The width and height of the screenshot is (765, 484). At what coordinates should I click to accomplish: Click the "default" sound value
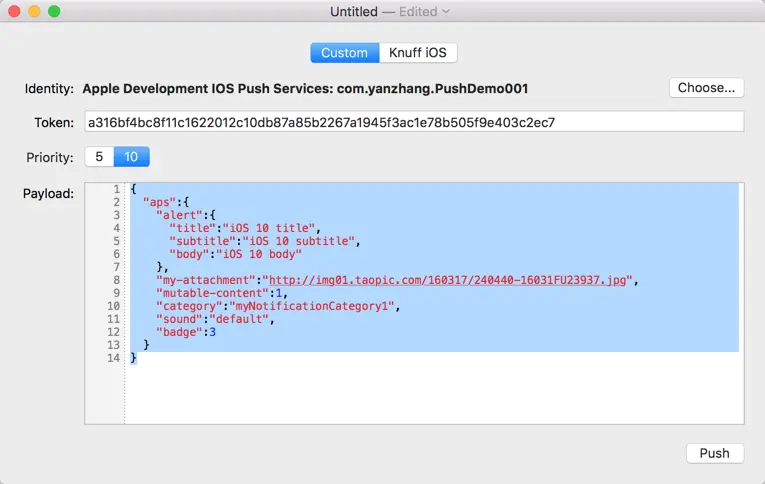[239, 319]
